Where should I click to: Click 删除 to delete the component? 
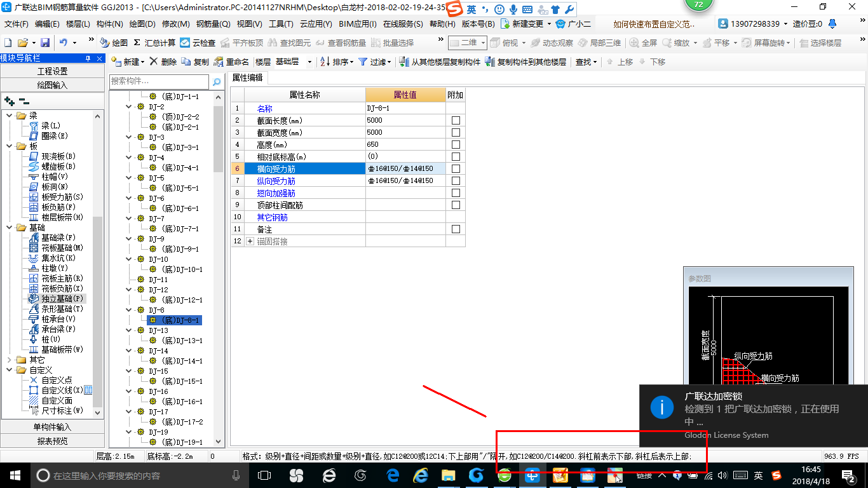164,62
